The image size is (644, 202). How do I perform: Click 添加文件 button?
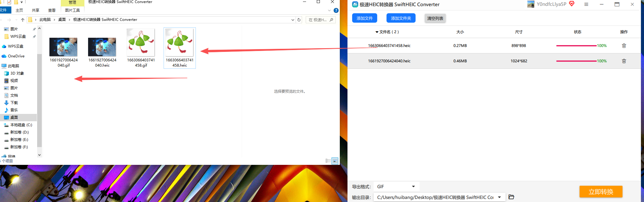[365, 18]
